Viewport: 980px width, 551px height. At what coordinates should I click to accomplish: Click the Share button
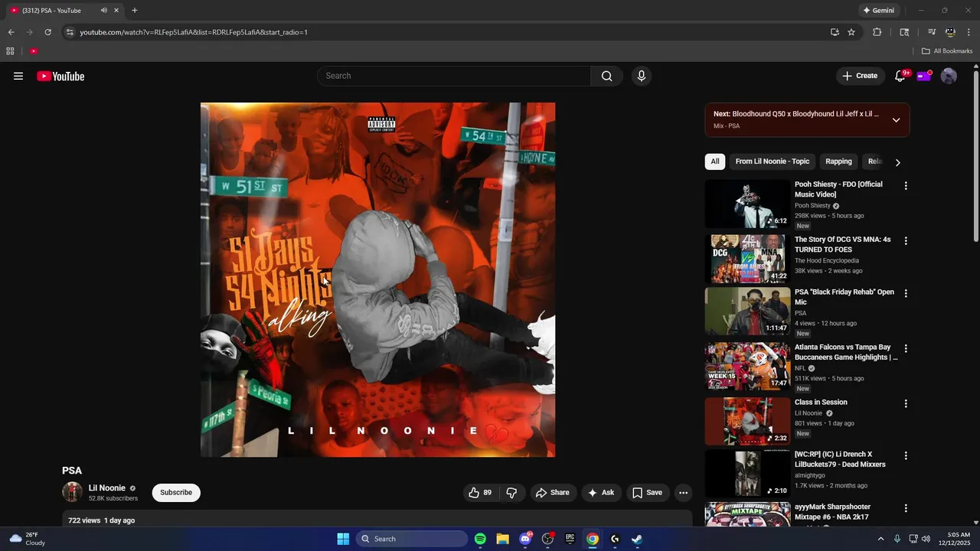click(553, 493)
